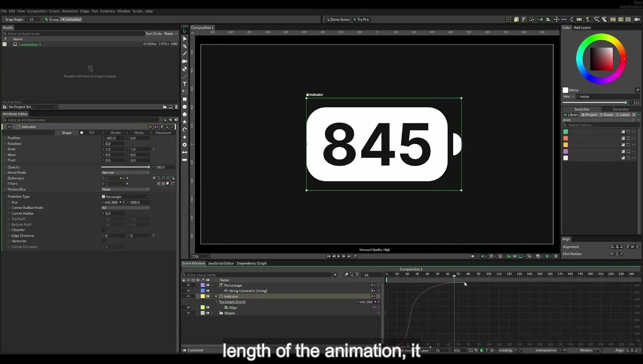Click the Demo Scene button
Viewport: 643px width, 364px height.
coord(338,19)
